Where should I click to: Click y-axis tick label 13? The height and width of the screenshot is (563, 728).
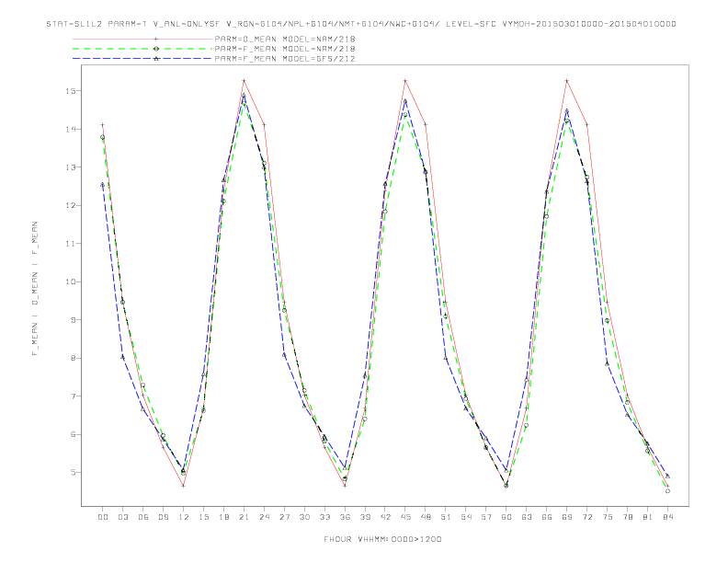[x=71, y=167]
